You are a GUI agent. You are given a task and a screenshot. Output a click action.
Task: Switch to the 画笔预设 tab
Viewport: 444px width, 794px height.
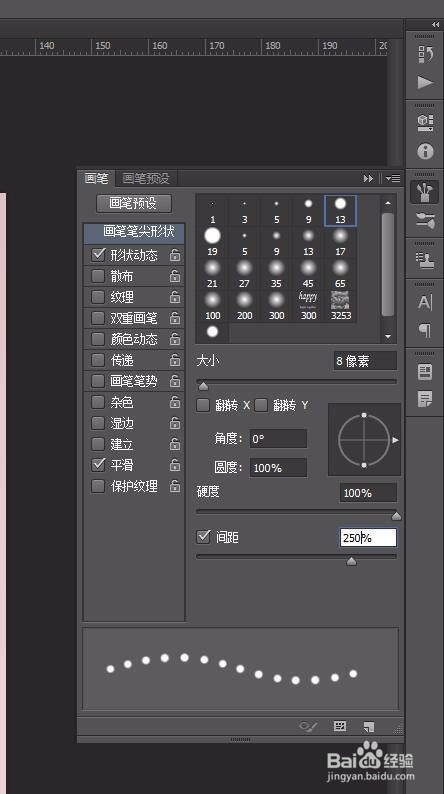(146, 178)
